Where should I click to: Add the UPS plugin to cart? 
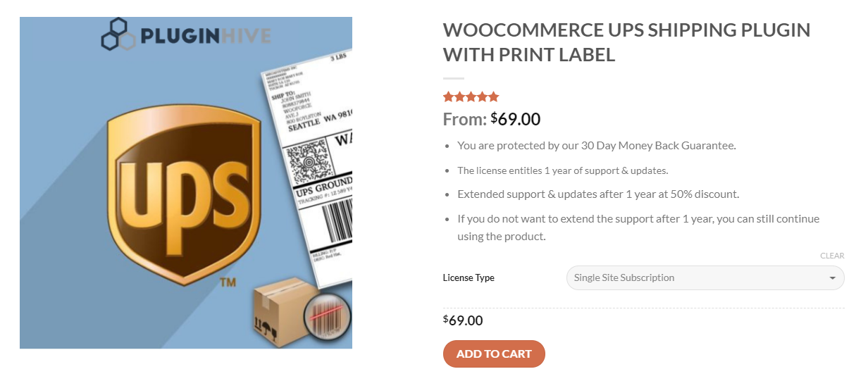click(494, 354)
